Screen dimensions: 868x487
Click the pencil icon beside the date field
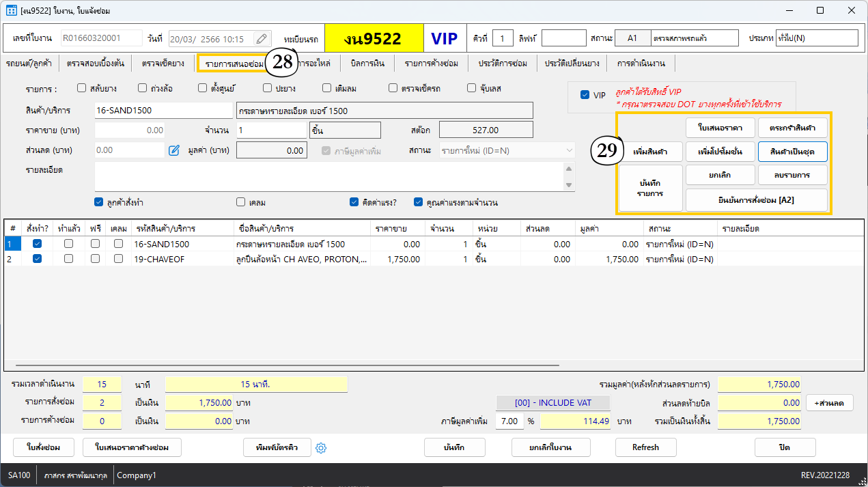coord(262,39)
